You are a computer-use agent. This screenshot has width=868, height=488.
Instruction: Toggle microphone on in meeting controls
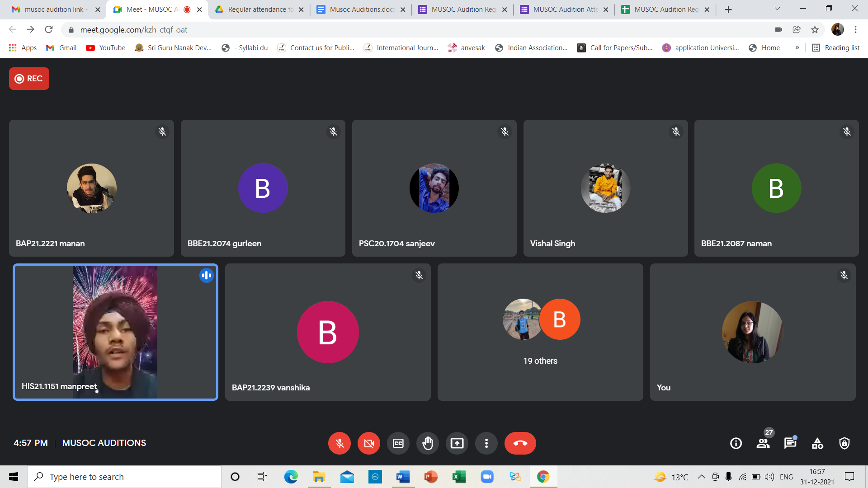(x=340, y=443)
